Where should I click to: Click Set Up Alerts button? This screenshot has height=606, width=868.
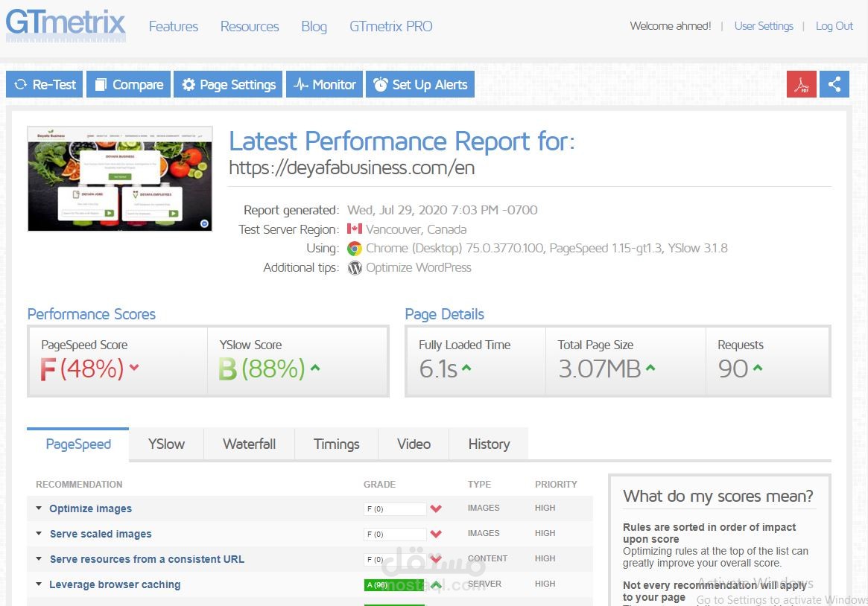[420, 84]
